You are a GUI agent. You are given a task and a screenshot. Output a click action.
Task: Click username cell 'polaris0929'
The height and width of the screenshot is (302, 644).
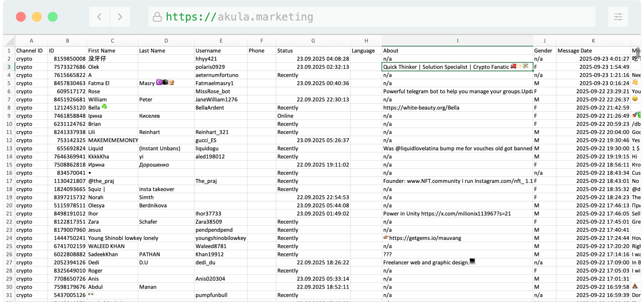[x=221, y=67]
